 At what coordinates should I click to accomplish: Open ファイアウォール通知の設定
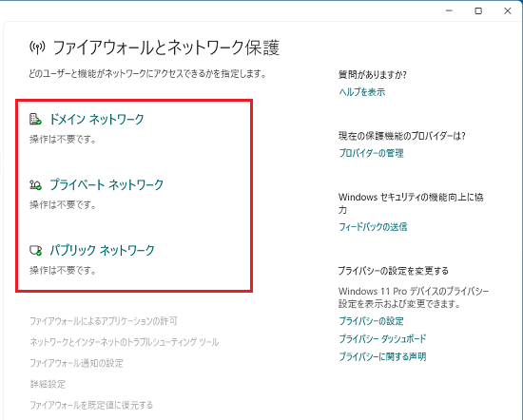click(x=77, y=363)
